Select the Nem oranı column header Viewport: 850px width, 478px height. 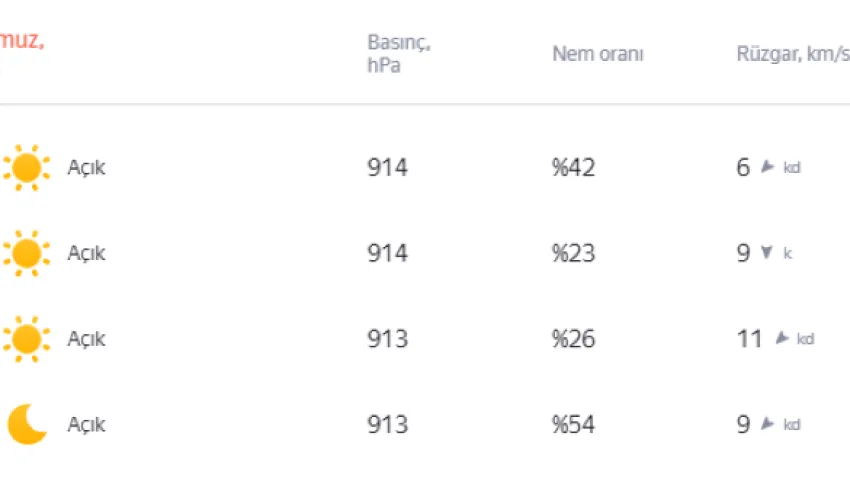[598, 54]
